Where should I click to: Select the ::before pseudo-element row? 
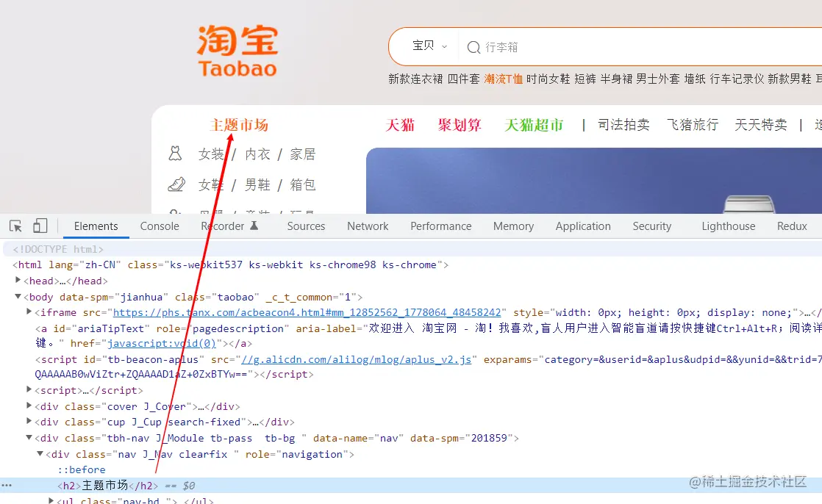(x=411, y=469)
